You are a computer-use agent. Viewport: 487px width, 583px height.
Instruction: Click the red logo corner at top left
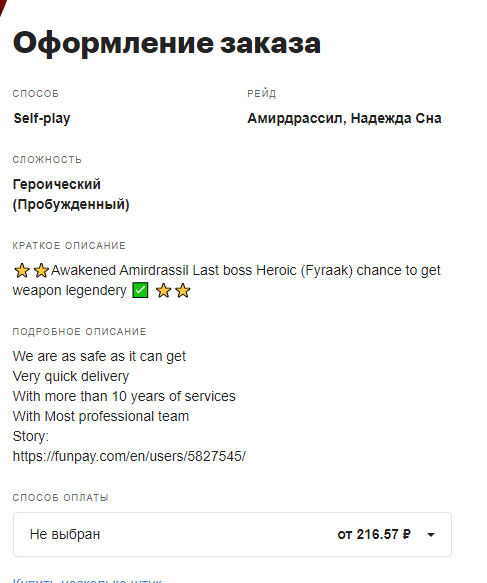click(3, 7)
